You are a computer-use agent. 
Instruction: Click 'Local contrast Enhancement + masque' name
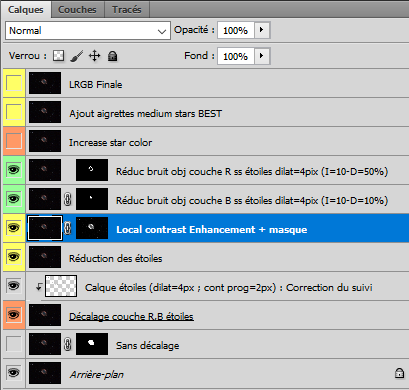[x=212, y=230]
